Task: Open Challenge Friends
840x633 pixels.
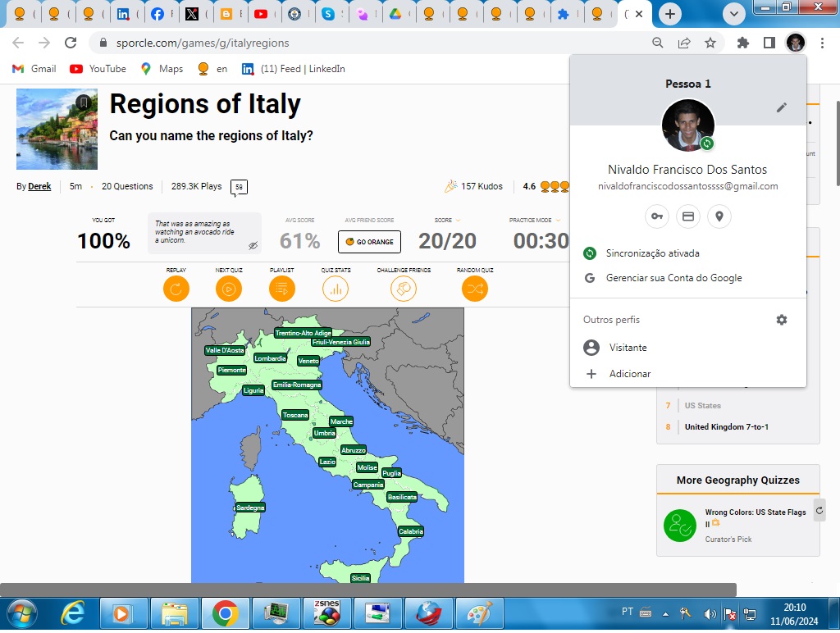Action: pos(404,288)
